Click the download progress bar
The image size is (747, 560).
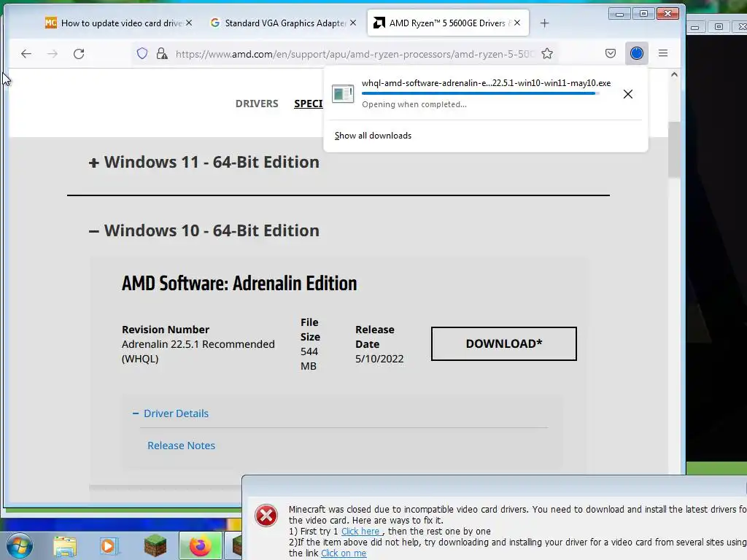[x=480, y=93]
